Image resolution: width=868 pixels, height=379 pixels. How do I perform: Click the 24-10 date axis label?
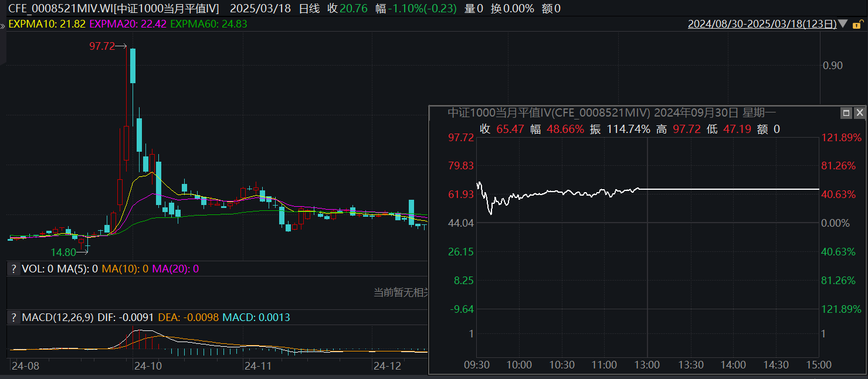pos(147,366)
